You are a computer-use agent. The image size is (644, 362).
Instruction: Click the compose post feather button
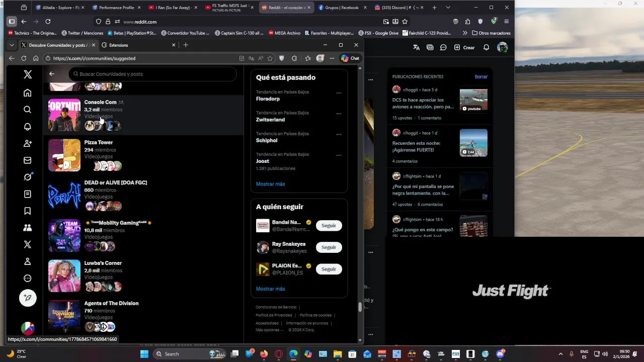[28, 298]
